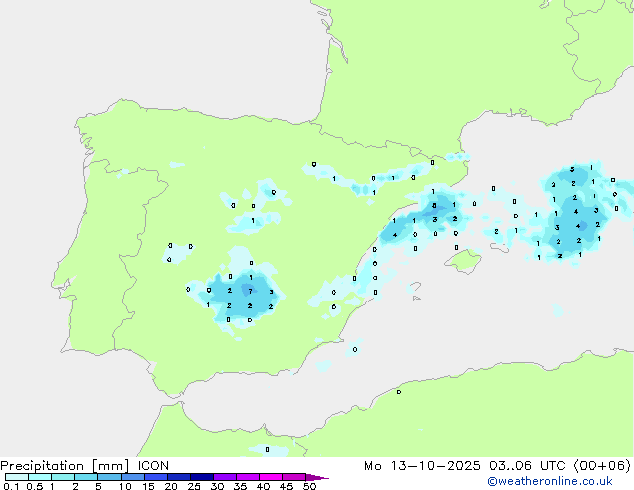634x490 pixels.
Task: Click the 'Mo 13-10-2025' date text
Action: 422,466
